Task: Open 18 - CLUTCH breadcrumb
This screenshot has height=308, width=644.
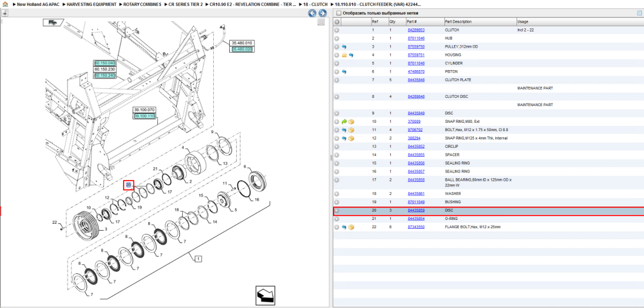Action: point(316,4)
